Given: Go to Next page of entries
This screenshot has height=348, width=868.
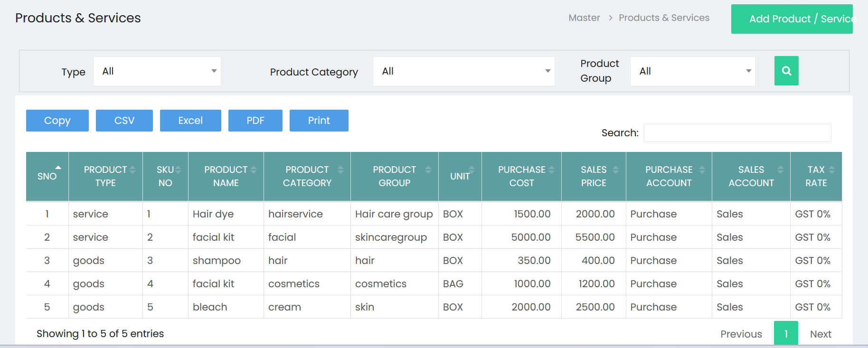Looking at the screenshot, I should pyautogui.click(x=821, y=334).
